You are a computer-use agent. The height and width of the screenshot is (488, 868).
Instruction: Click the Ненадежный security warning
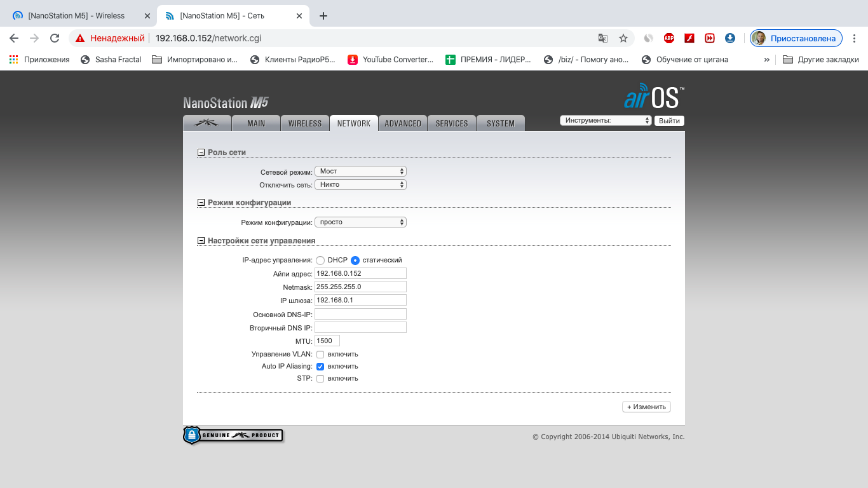click(x=110, y=38)
